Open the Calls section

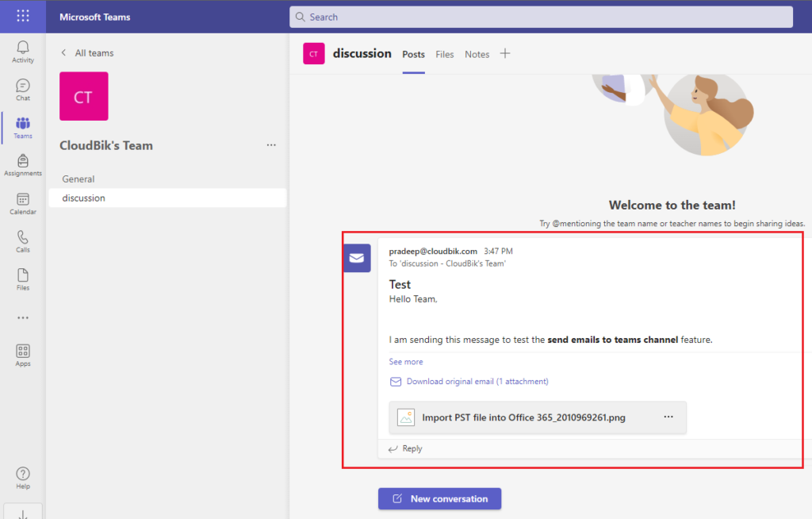[x=22, y=240]
